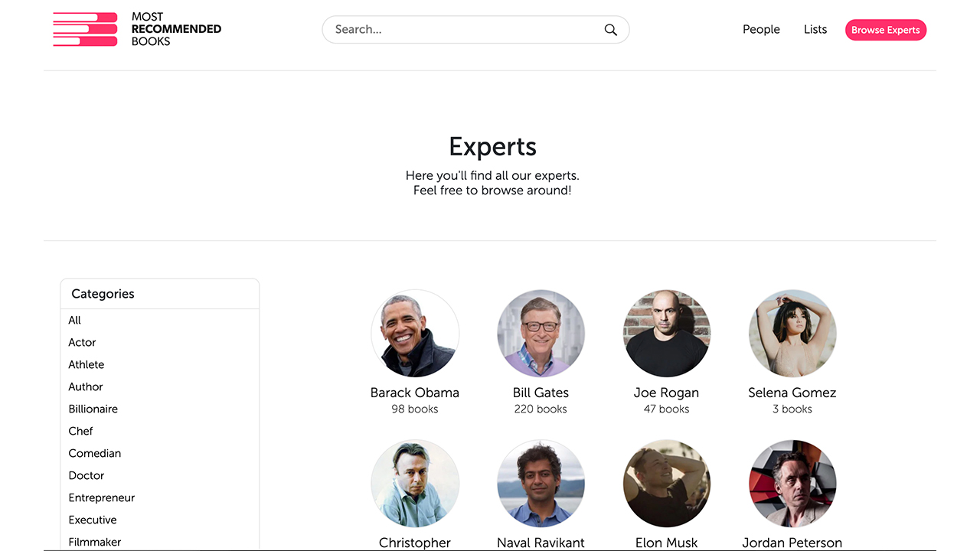
Task: Go to the Lists page
Action: 815,30
